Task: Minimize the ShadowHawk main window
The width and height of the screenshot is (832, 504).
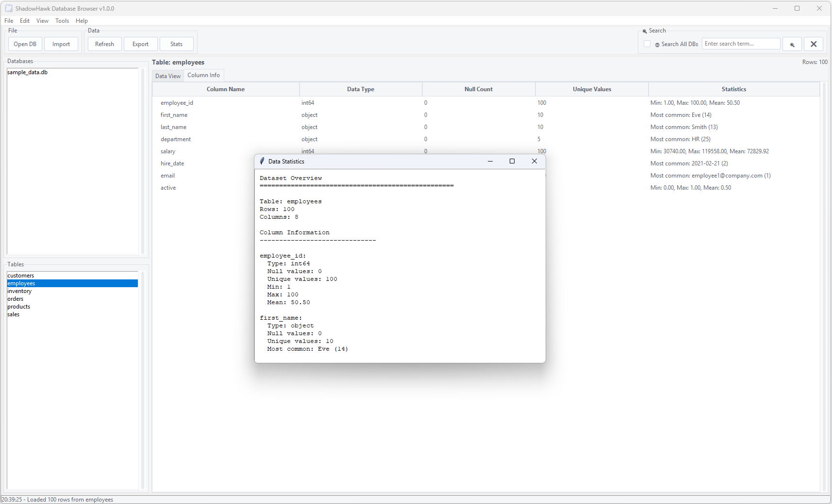Action: point(775,8)
